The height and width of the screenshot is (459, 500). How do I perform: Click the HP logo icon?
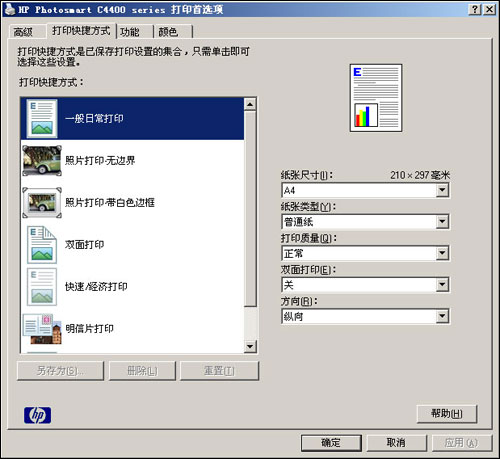(x=37, y=415)
